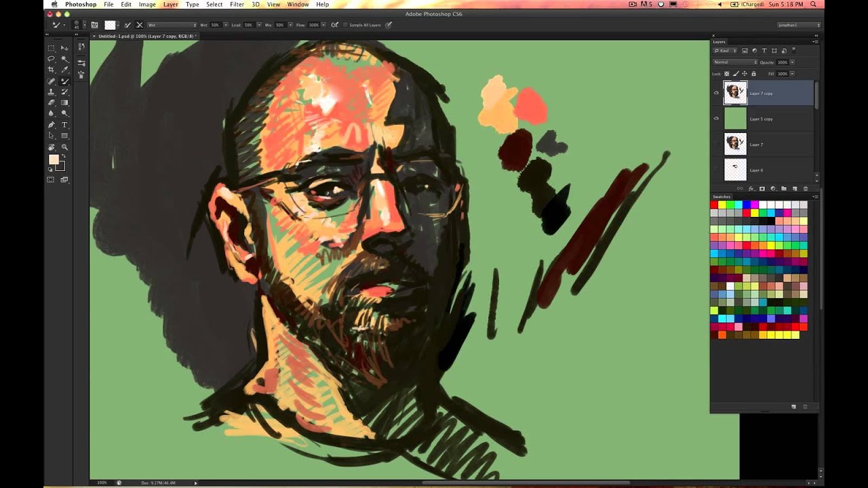Select the Pen tool
The image size is (868, 488).
click(51, 125)
